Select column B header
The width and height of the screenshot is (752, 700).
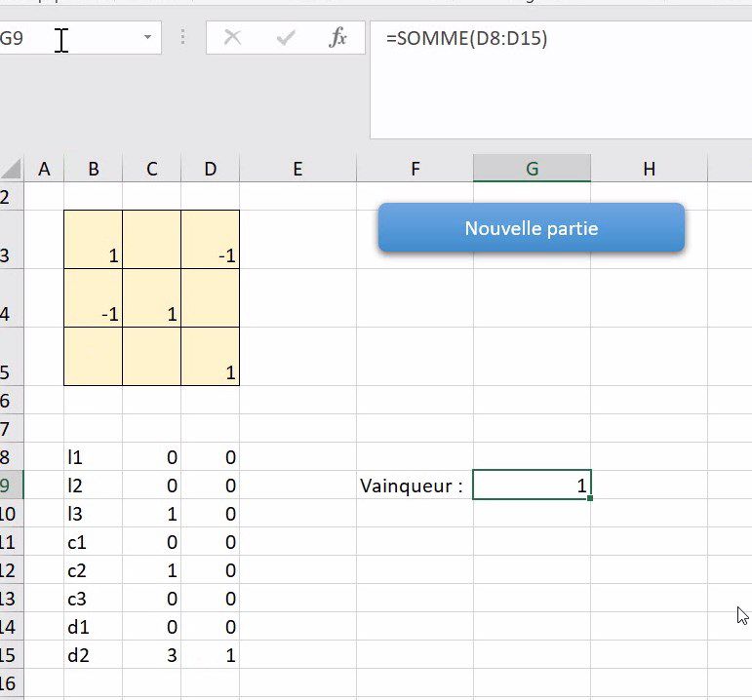click(x=93, y=169)
